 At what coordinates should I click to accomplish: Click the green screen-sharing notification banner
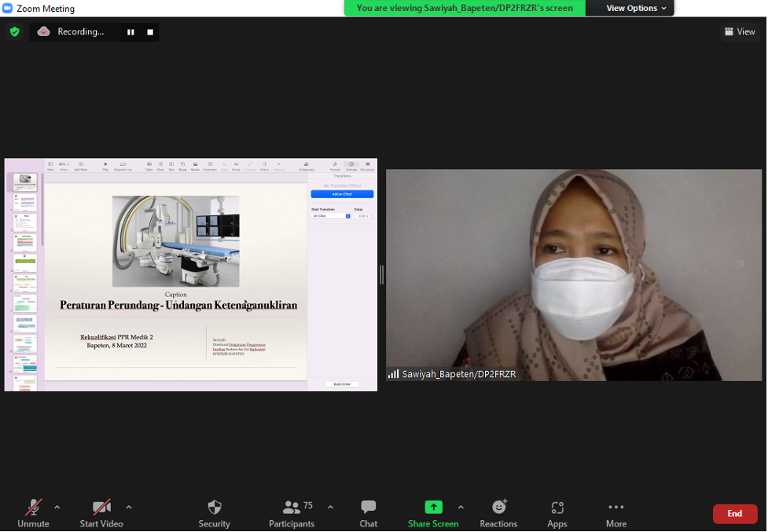[465, 8]
